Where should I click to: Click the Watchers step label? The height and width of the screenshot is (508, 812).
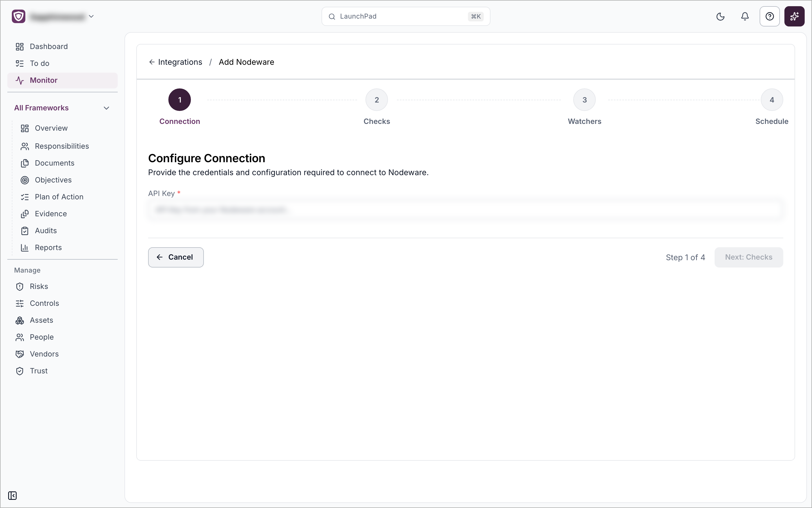[x=584, y=122]
